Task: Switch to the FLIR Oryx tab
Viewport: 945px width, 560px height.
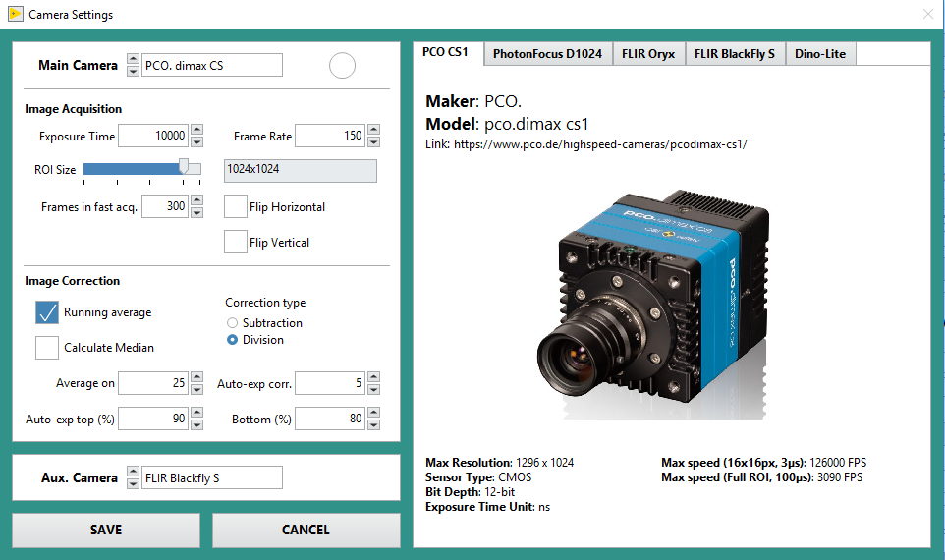Action: click(x=648, y=54)
